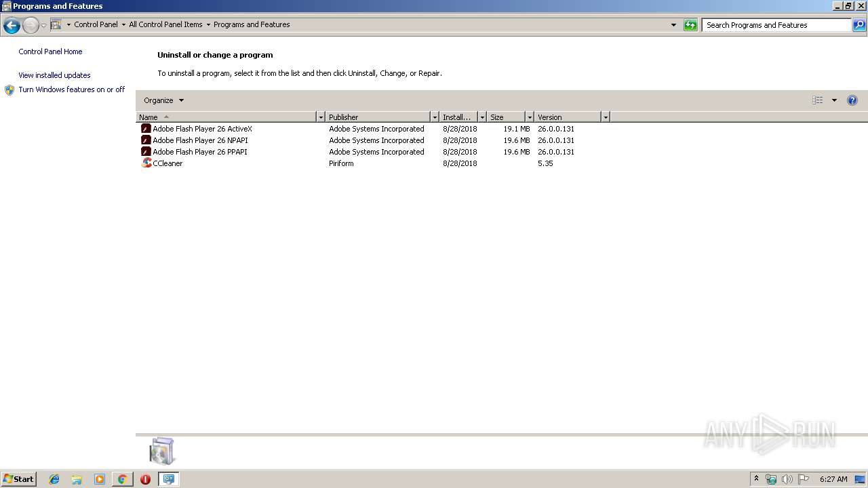This screenshot has width=868, height=488.
Task: Select Adobe Flash Player 26 NPAPI entry
Action: (200, 140)
